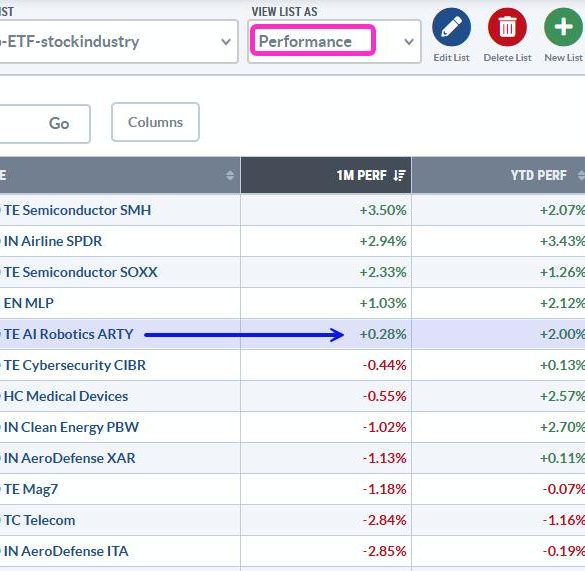Open TE Semiconductor SMH entry
The height and width of the screenshot is (571, 585).
click(x=77, y=210)
